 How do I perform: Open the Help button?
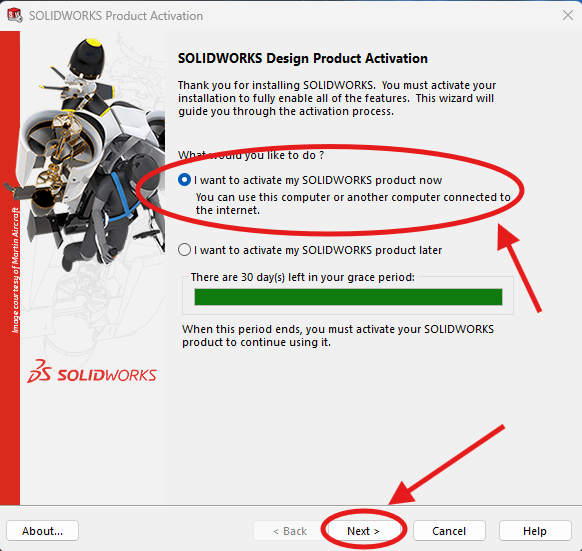(x=535, y=531)
